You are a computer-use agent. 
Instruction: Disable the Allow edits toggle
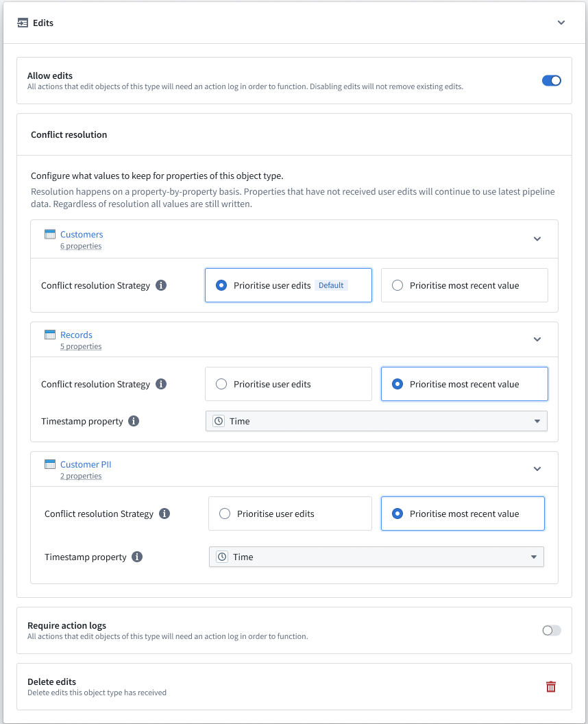(551, 81)
